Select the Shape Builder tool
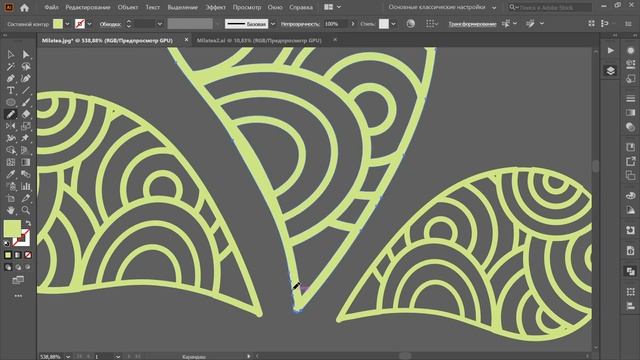640x360 pixels. tap(11, 150)
